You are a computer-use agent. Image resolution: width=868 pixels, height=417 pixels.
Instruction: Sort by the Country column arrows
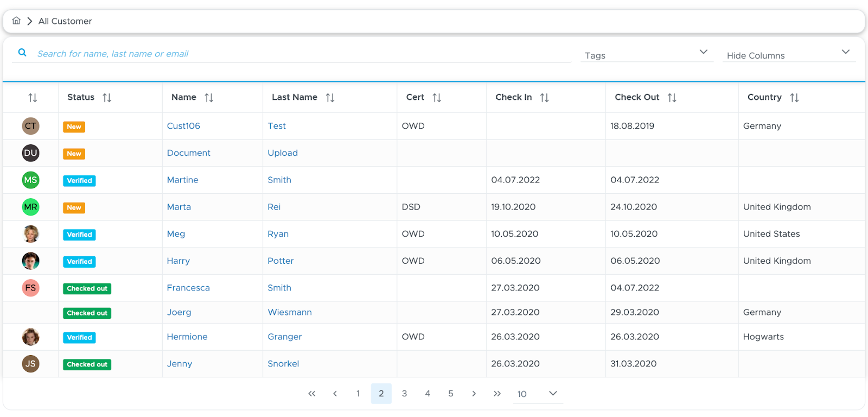click(x=795, y=98)
